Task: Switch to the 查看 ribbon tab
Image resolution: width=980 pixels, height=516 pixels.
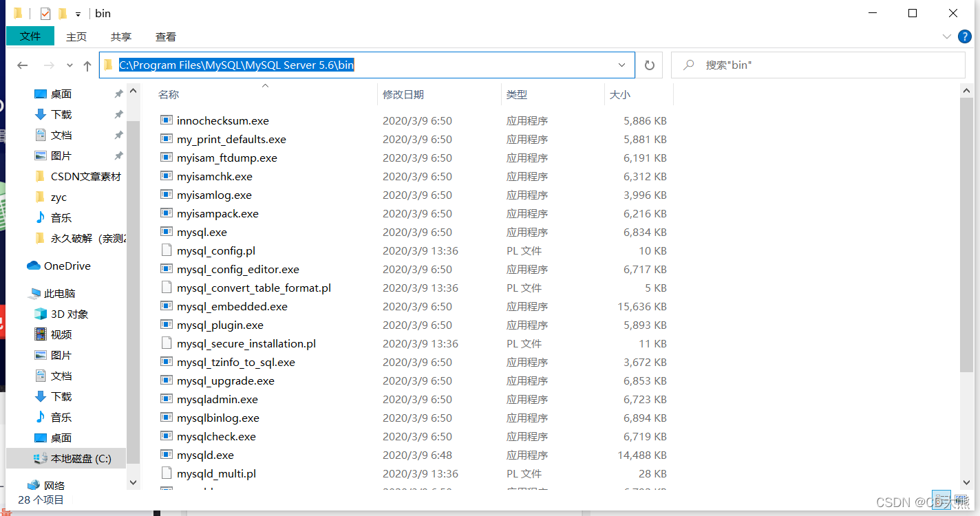Action: (166, 36)
